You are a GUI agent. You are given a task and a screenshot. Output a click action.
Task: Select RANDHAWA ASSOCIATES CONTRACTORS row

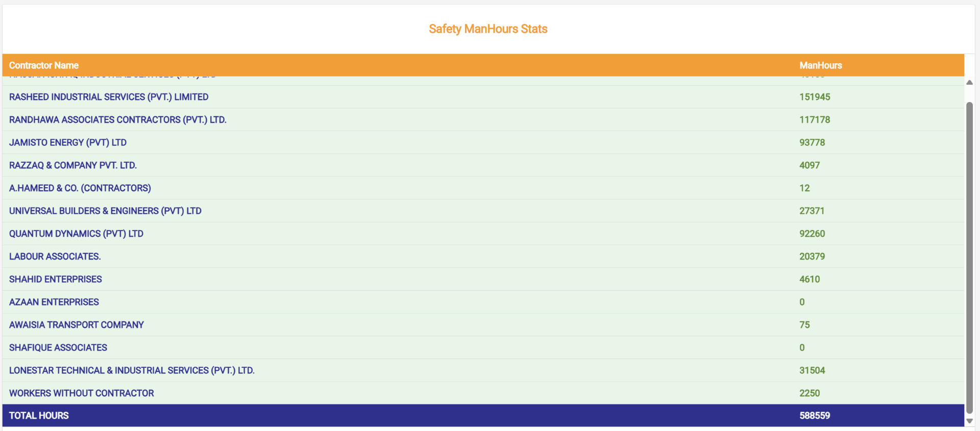[x=117, y=120]
